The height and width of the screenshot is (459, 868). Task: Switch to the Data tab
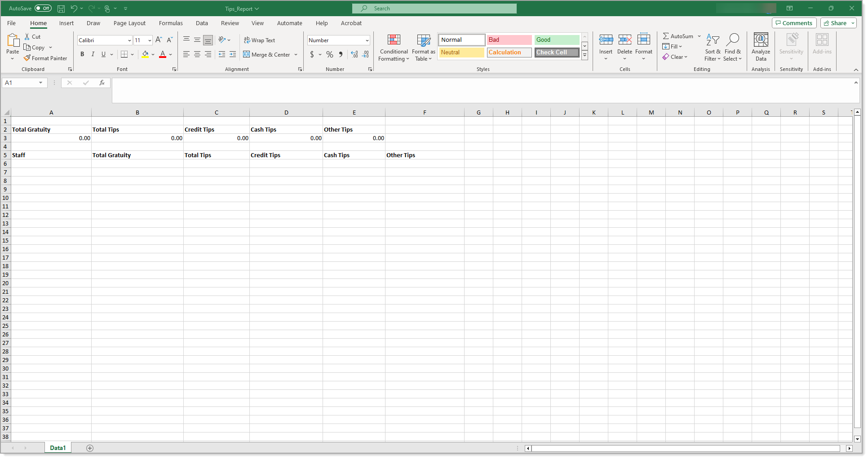(x=202, y=23)
